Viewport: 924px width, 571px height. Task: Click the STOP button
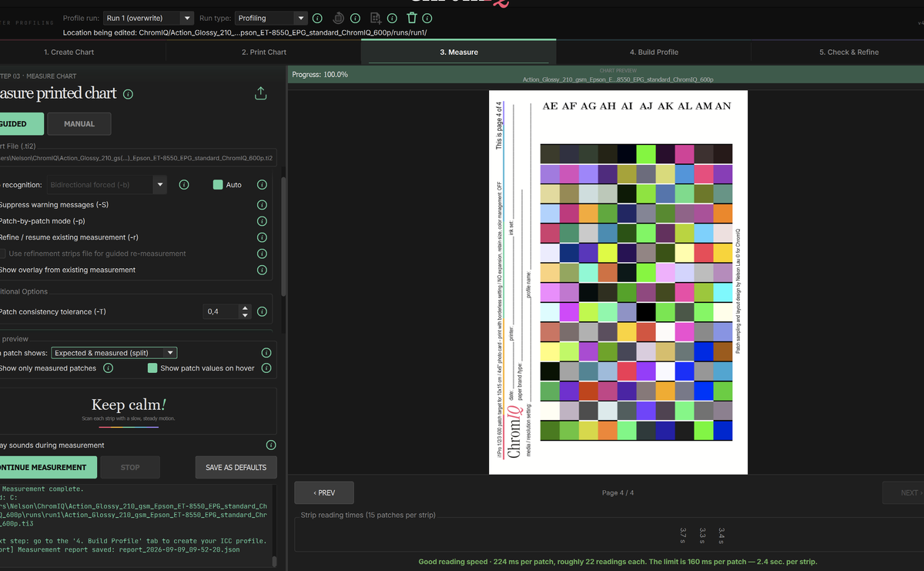[130, 467]
